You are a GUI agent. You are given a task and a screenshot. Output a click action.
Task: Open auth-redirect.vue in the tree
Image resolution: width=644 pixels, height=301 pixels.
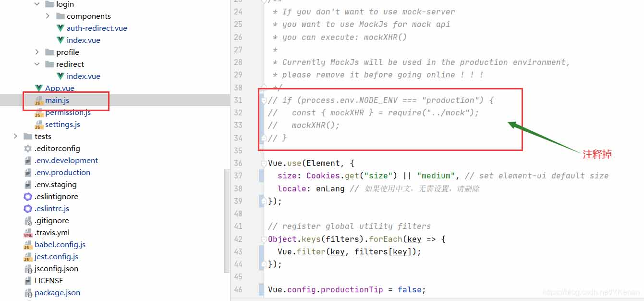97,28
